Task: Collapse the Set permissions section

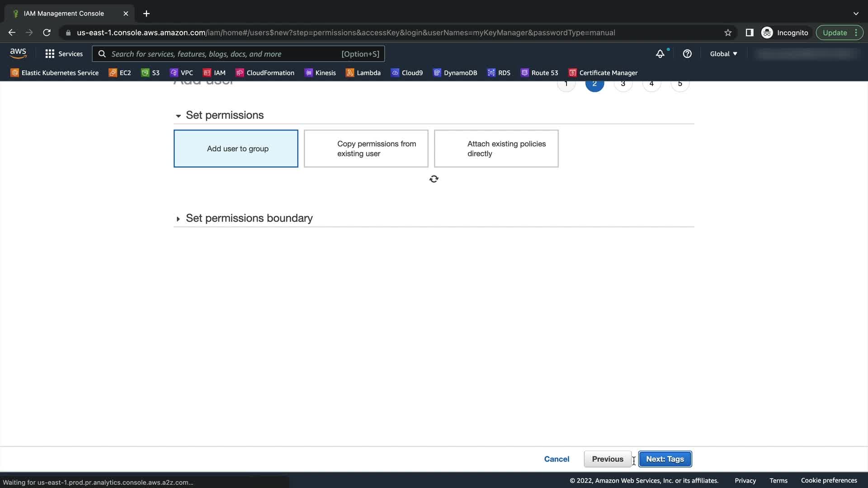Action: [178, 116]
